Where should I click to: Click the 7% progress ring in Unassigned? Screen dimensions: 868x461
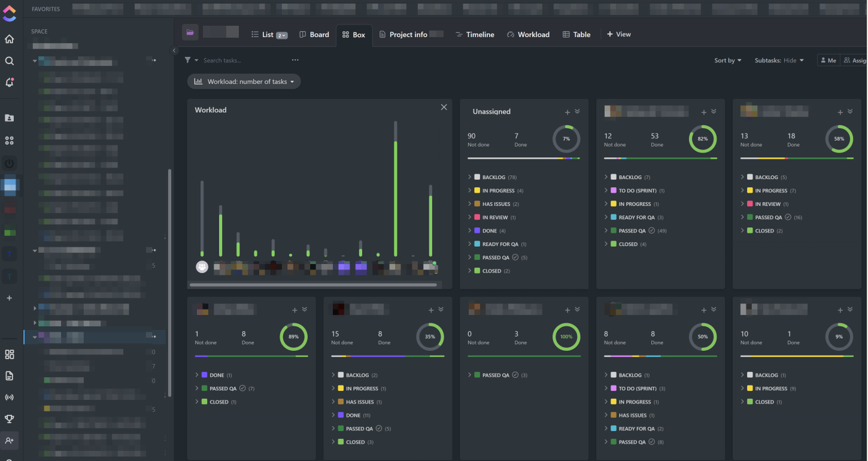tap(566, 139)
